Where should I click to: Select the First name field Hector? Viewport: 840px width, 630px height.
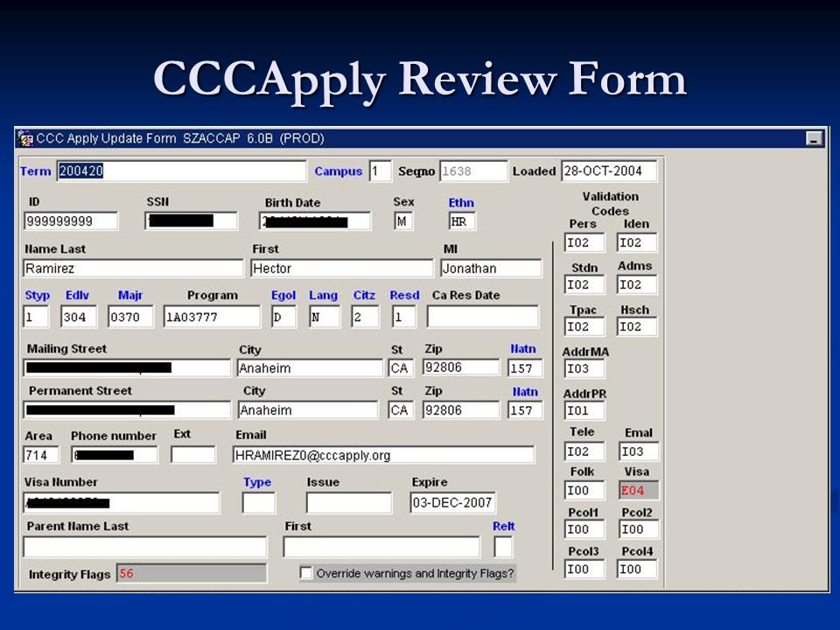coord(342,269)
